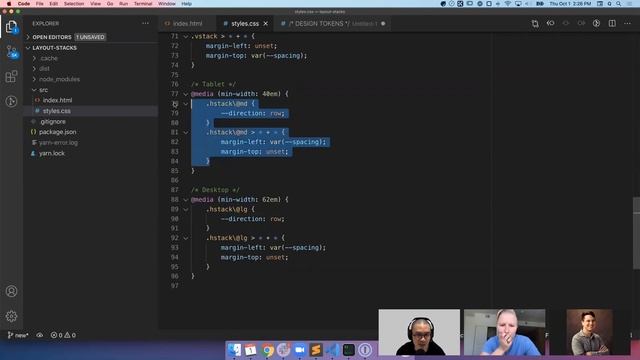Image resolution: width=640 pixels, height=360 pixels.
Task: Fold the @media block at line 77
Action: click(x=186, y=94)
